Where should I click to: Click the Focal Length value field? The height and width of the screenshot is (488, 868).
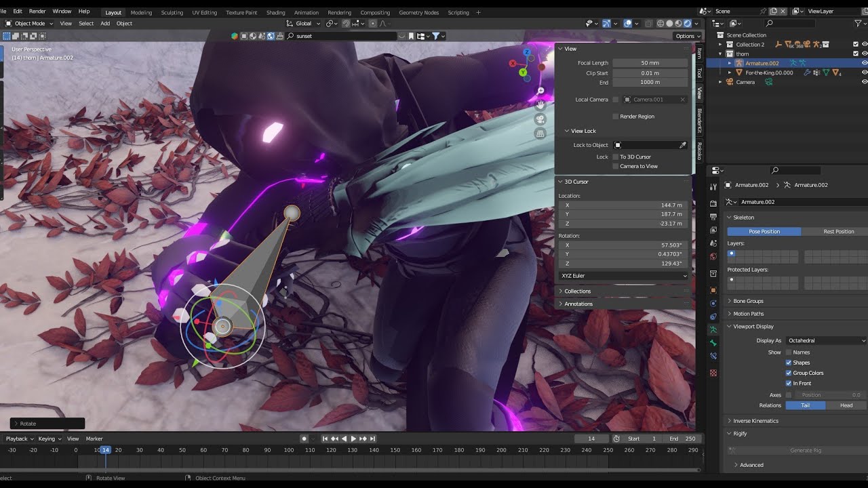650,63
